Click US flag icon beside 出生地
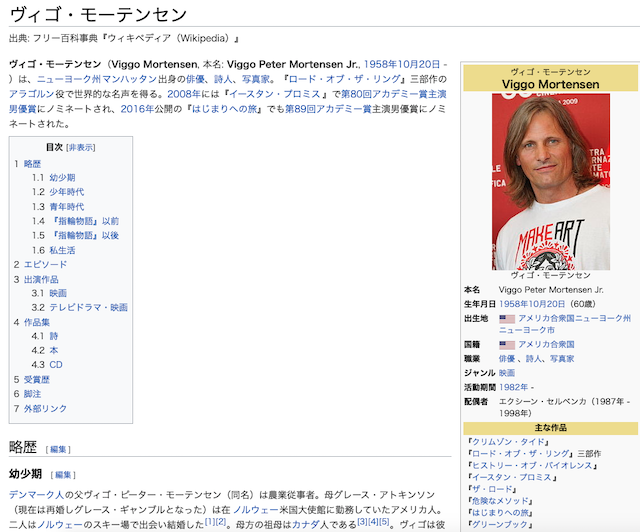The width and height of the screenshot is (640, 532). [507, 318]
